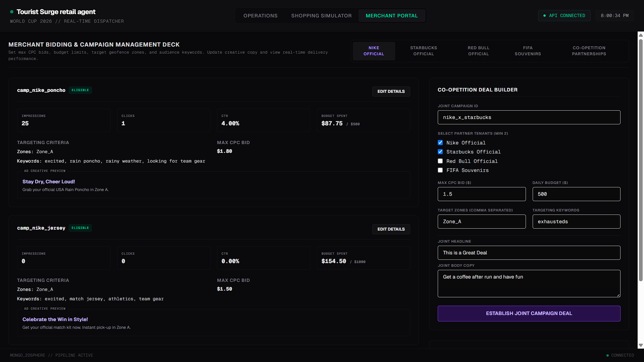Check the FIFA Souvenirs checkbox
The width and height of the screenshot is (644, 362).
(440, 170)
